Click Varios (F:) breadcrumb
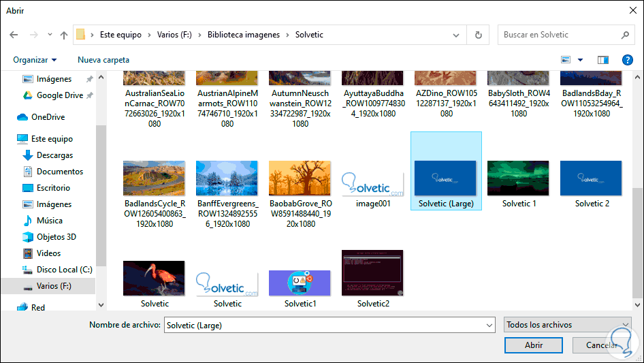Screen dimensions: 644x363 tap(174, 35)
